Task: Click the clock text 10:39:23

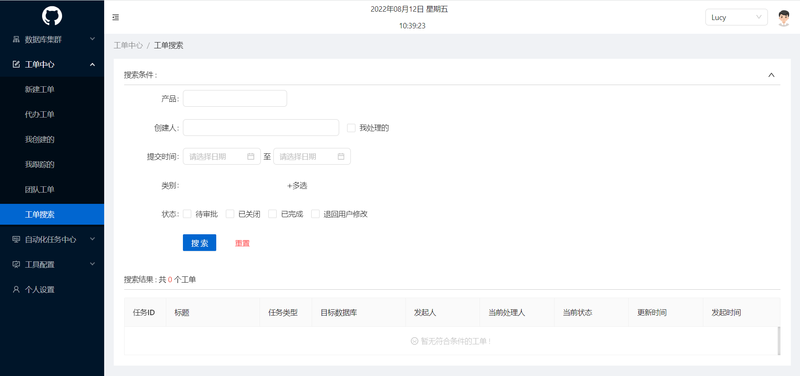Action: [x=412, y=26]
